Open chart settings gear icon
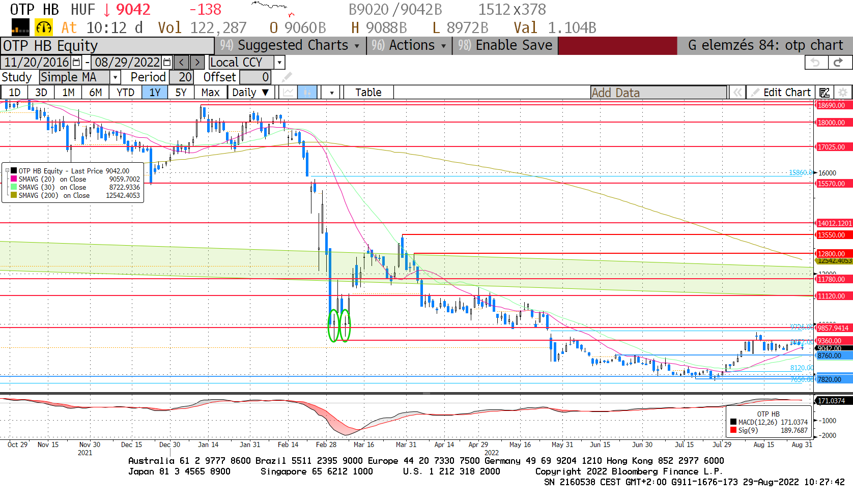This screenshot has height=504, width=853. tap(843, 93)
